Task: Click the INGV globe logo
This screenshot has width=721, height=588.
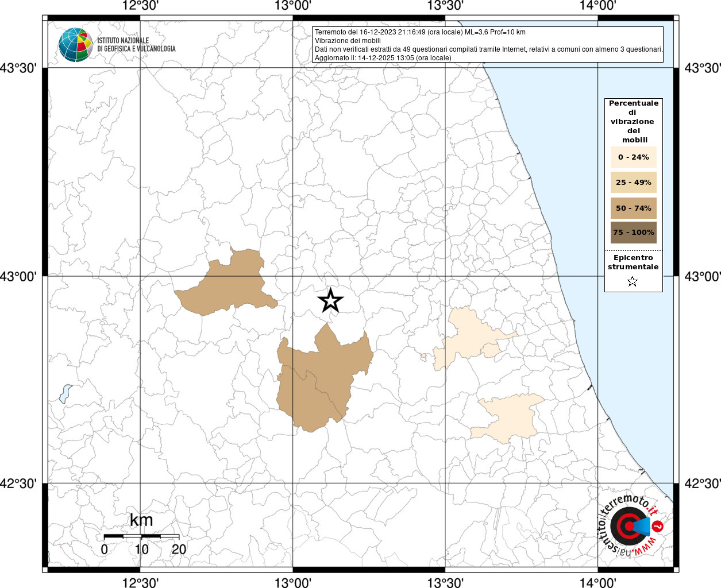Action: (x=76, y=45)
